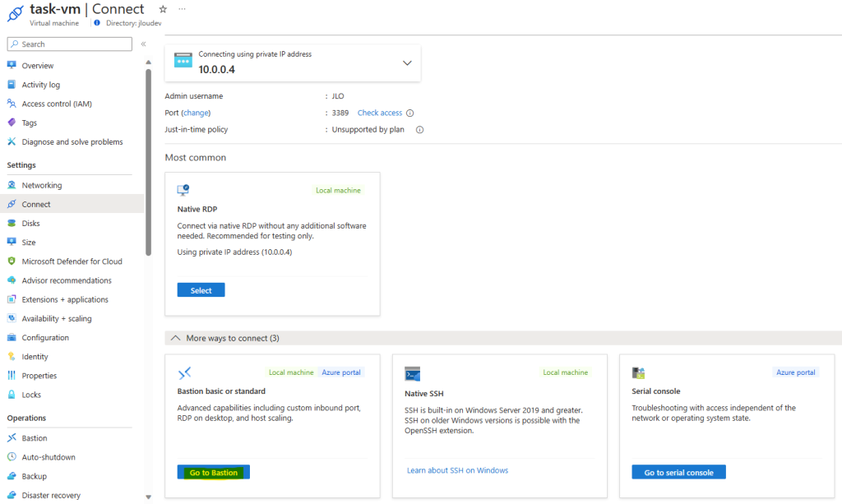Image resolution: width=842 pixels, height=504 pixels.
Task: Click the sidebar Search input field
Action: coord(70,44)
